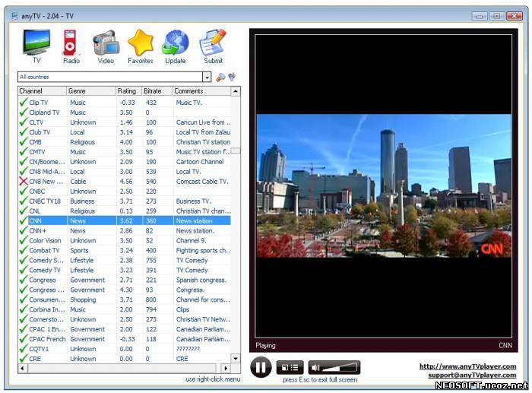This screenshot has height=393, width=532.
Task: Click the green check beside CNBC TV18
Action: click(24, 201)
